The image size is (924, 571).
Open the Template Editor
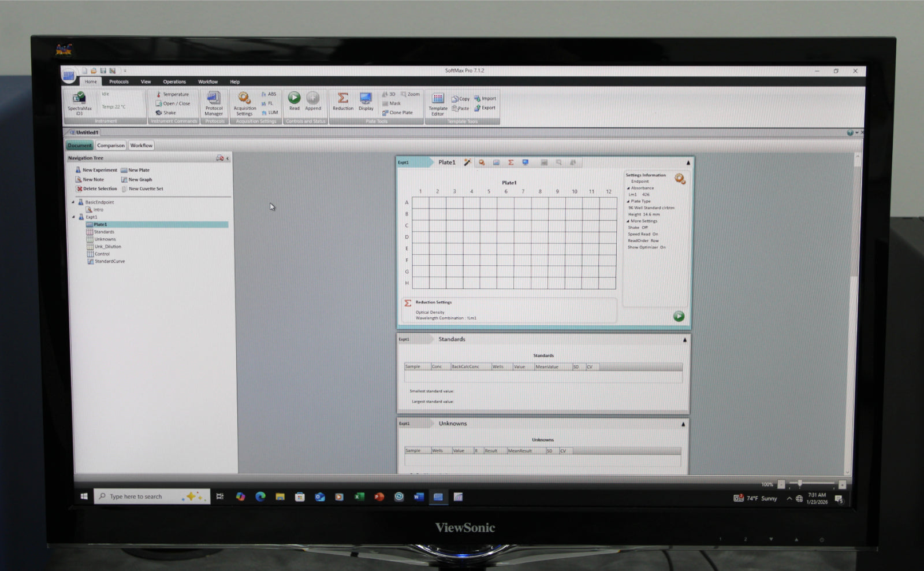(438, 102)
